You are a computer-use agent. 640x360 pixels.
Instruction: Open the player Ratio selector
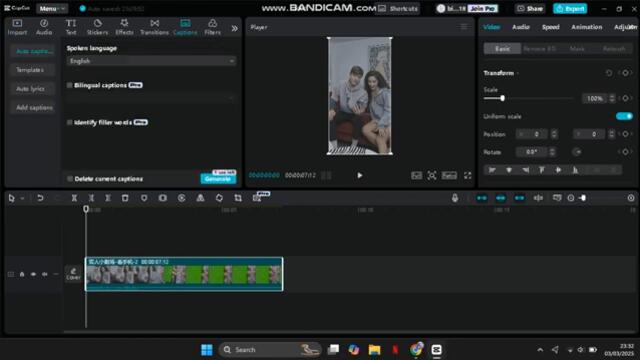(449, 176)
